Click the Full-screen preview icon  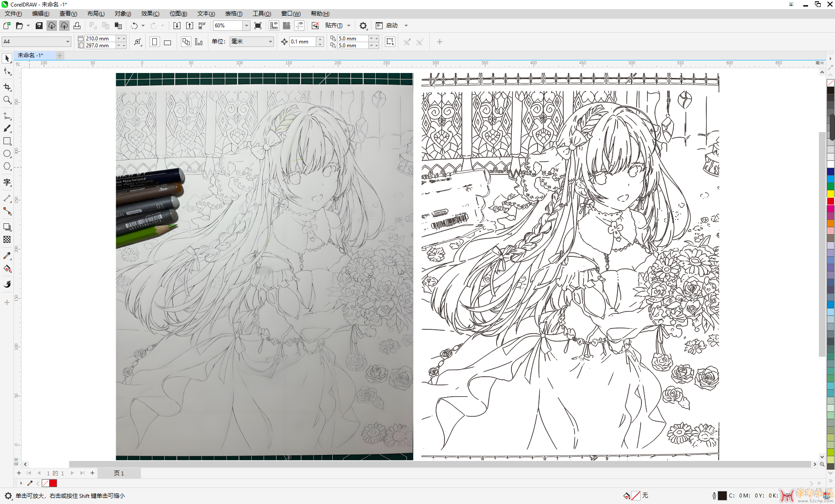click(x=258, y=26)
